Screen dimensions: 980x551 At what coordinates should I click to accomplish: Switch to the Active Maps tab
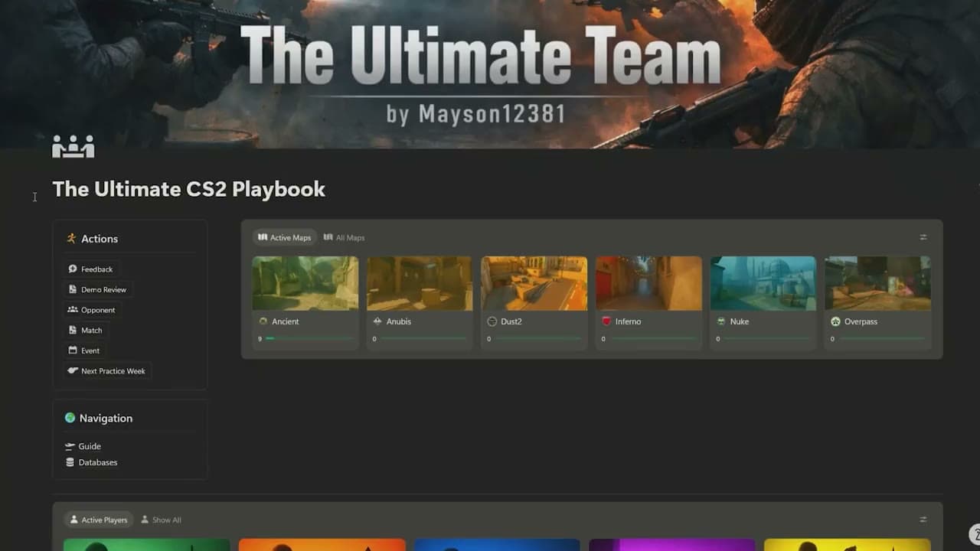285,237
